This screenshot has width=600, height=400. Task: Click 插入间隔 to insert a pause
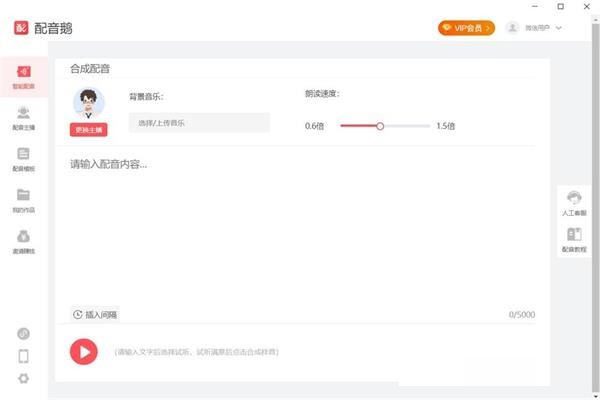coord(95,314)
